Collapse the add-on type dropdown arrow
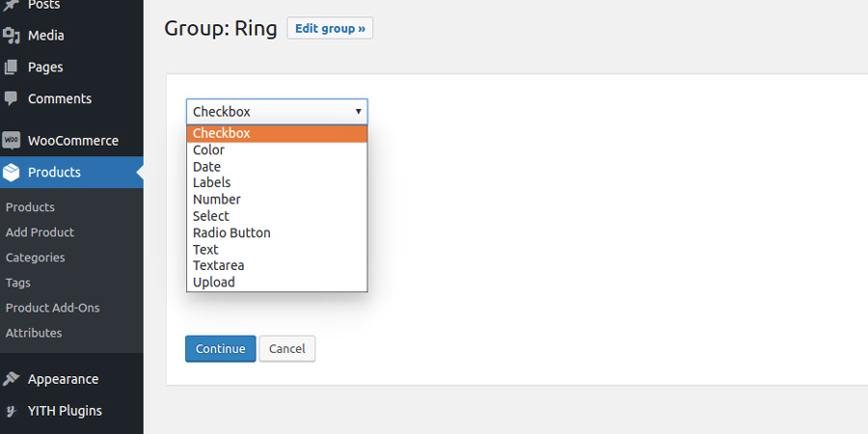 click(358, 112)
